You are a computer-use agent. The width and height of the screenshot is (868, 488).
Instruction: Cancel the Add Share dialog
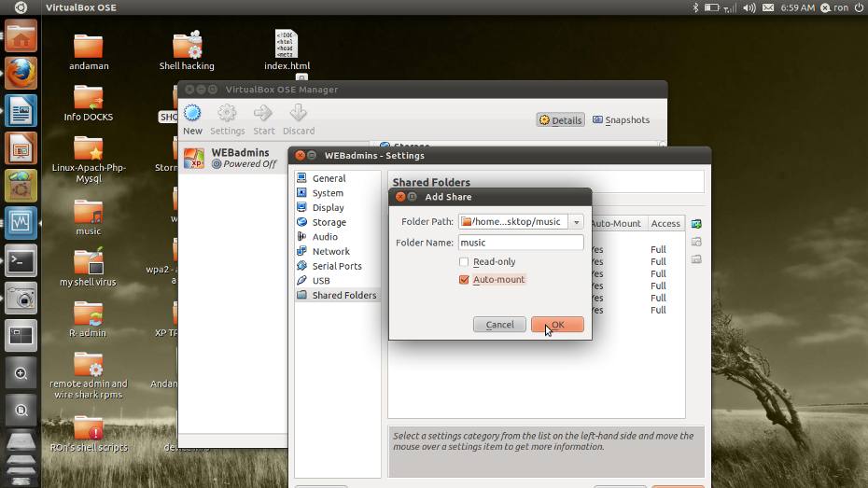point(499,325)
